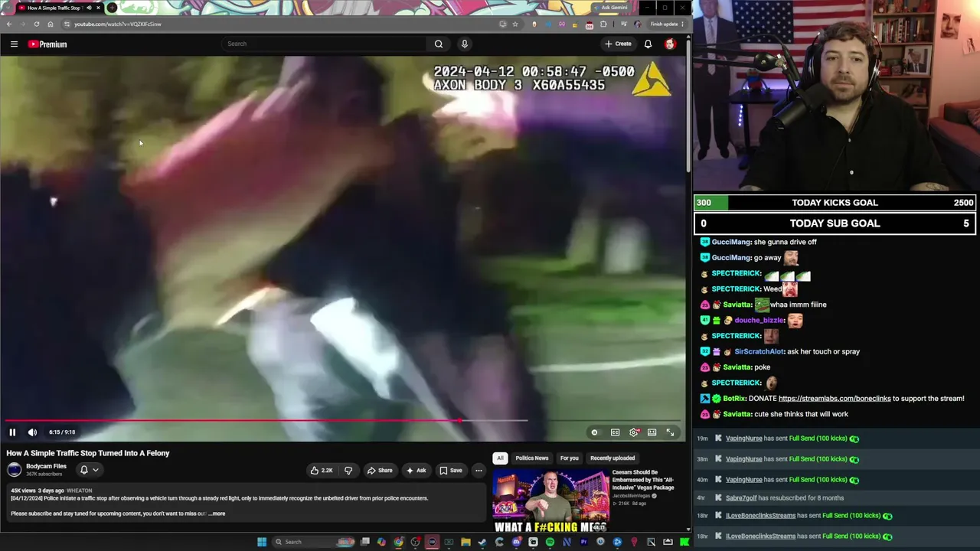Open the YouTube account avatar menu
This screenshot has width=980, height=551.
coord(670,44)
